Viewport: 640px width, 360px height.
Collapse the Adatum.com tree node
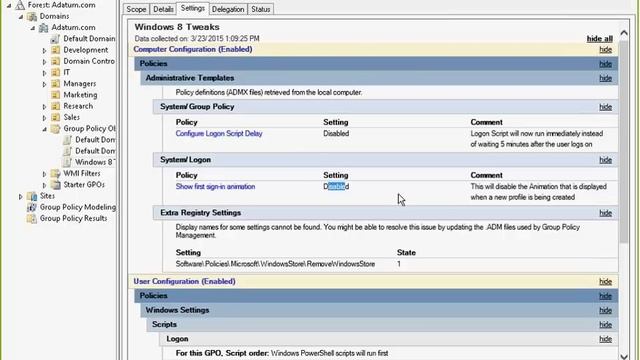(33, 28)
